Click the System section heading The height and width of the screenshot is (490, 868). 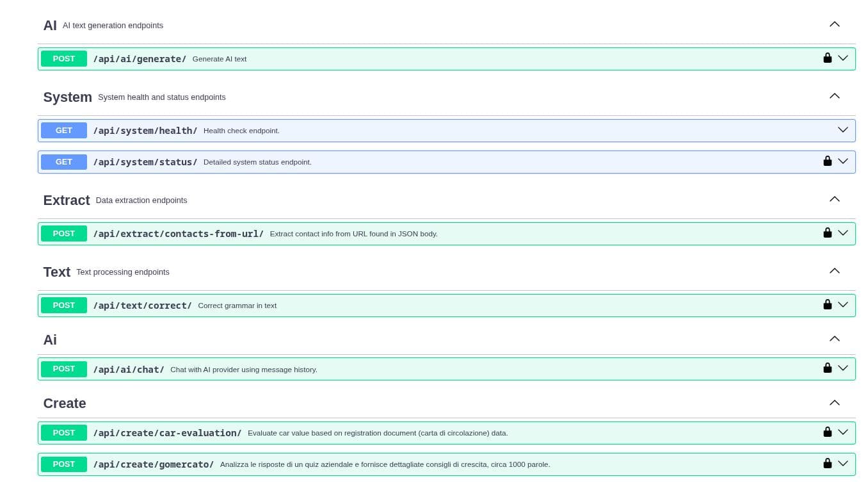pos(67,97)
